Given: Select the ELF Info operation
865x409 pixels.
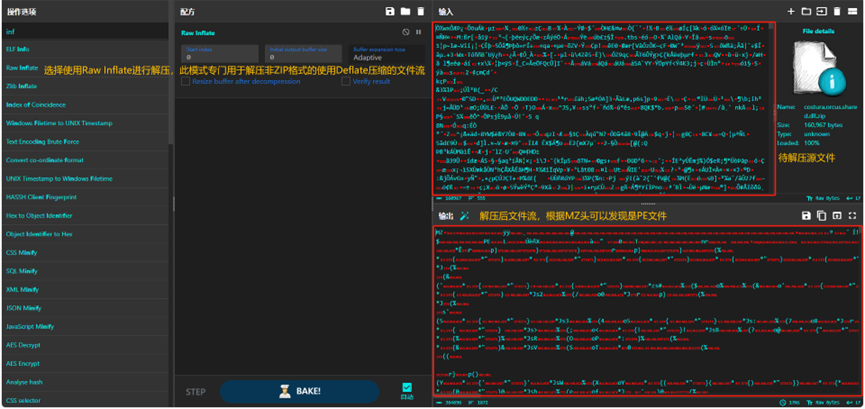Looking at the screenshot, I should point(85,49).
